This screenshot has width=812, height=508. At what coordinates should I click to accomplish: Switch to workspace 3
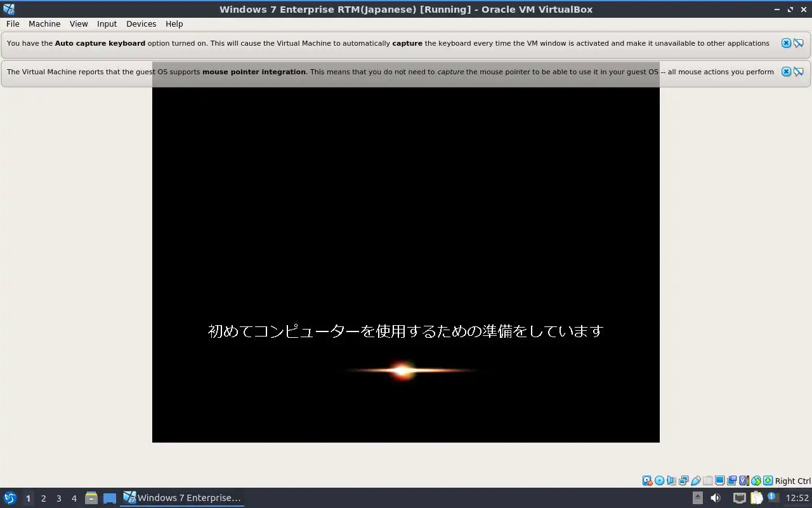point(58,498)
